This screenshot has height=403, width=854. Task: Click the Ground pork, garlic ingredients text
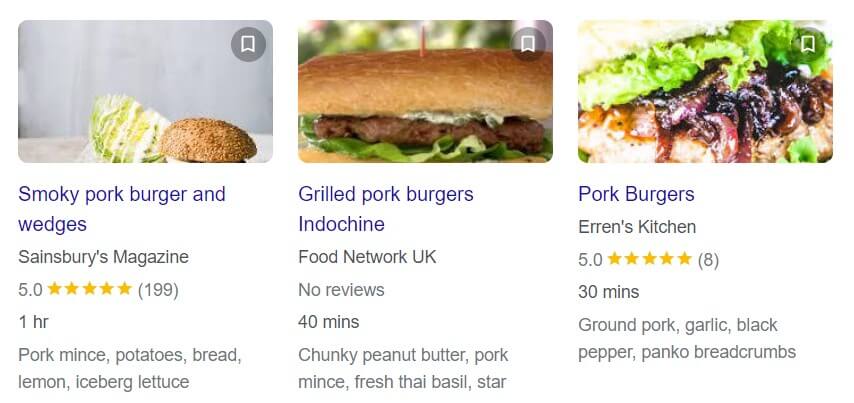click(x=687, y=338)
